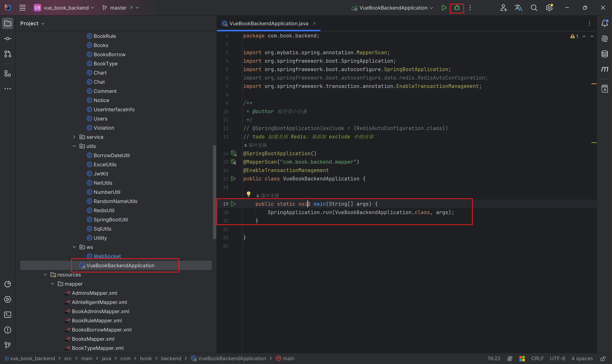Toggle read-only lock icon in status bar
Image resolution: width=612 pixels, height=364 pixels.
(603, 358)
